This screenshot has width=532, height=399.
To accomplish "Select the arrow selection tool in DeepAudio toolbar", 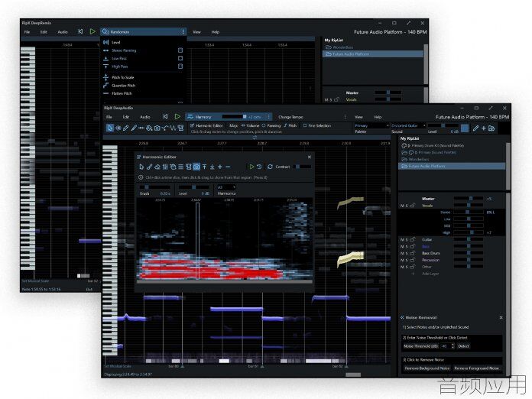I will tap(109, 128).
